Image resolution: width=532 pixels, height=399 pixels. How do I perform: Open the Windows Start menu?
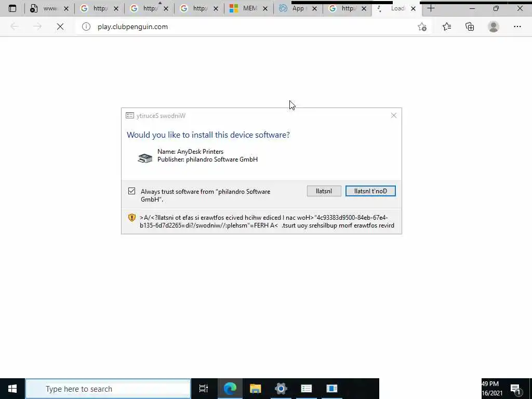coord(12,389)
